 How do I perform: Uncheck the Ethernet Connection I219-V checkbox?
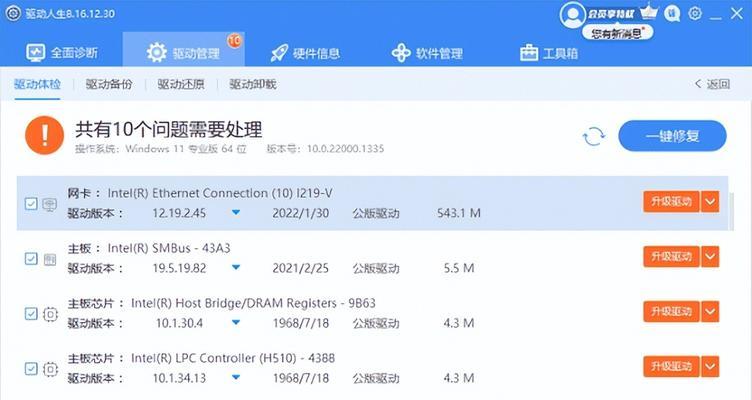click(x=31, y=204)
